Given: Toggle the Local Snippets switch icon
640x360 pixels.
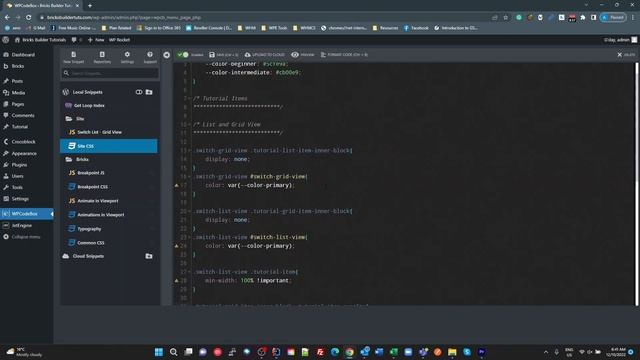Looking at the screenshot, I should (x=139, y=92).
